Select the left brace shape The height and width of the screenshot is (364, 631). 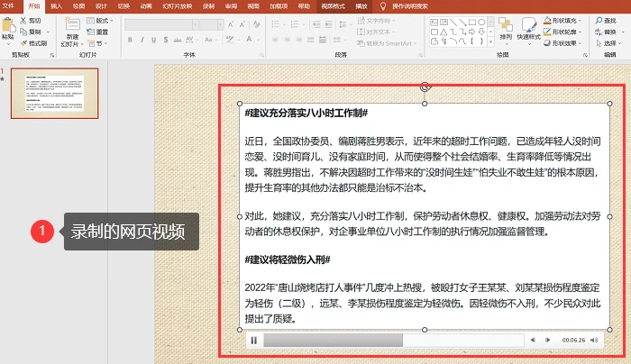tap(472, 41)
